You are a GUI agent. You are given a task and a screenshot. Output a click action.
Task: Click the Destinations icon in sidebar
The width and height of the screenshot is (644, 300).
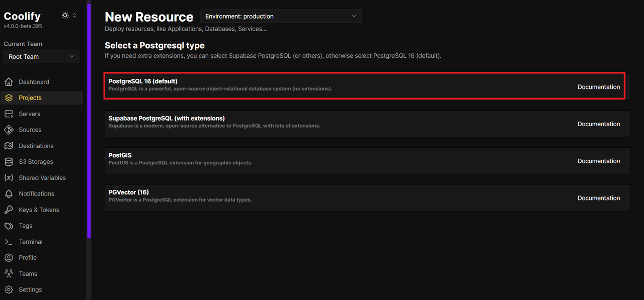click(9, 146)
